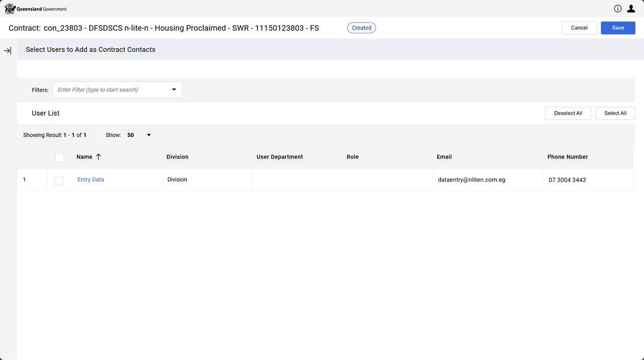Click the Select All button
Image resolution: width=644 pixels, height=360 pixels.
615,113
